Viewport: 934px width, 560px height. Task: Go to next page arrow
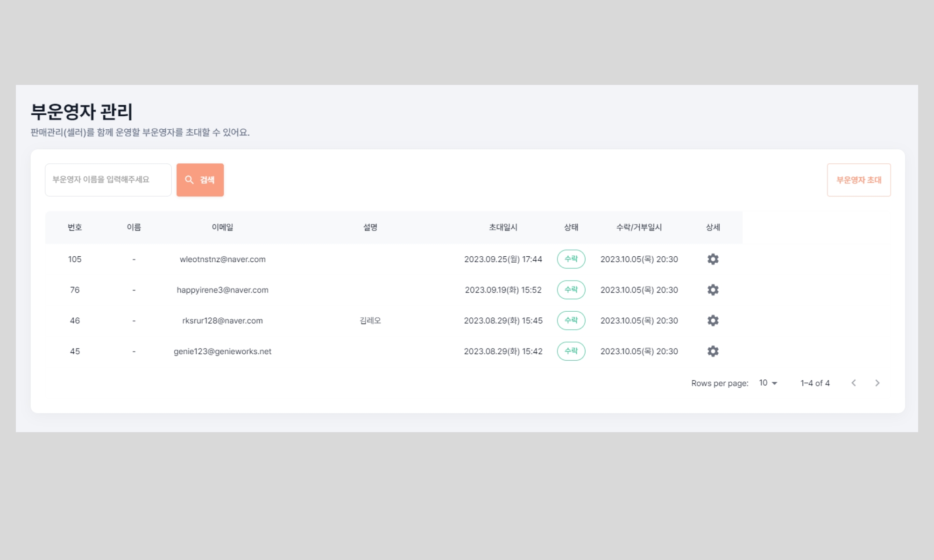877,383
